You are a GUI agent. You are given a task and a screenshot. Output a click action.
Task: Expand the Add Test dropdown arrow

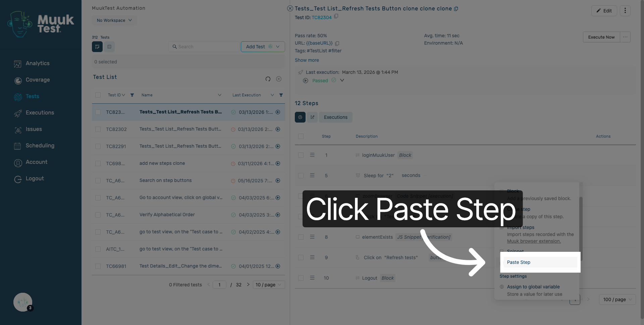278,47
